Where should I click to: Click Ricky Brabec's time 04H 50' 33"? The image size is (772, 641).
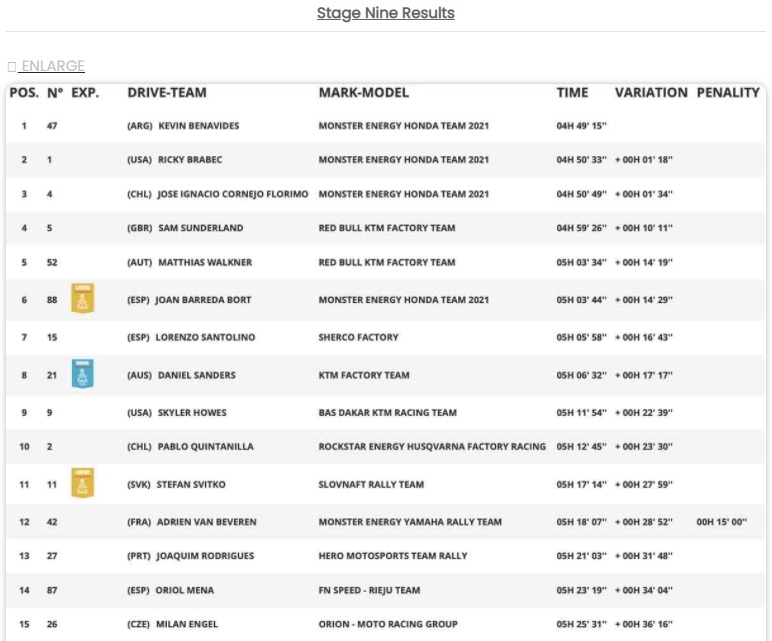pyautogui.click(x=581, y=160)
